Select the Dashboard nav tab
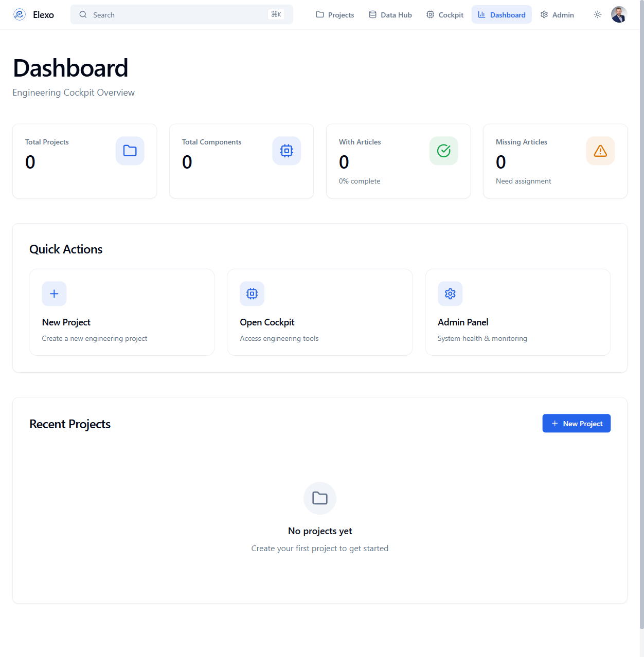Screen dimensions: 644x657 coord(502,15)
